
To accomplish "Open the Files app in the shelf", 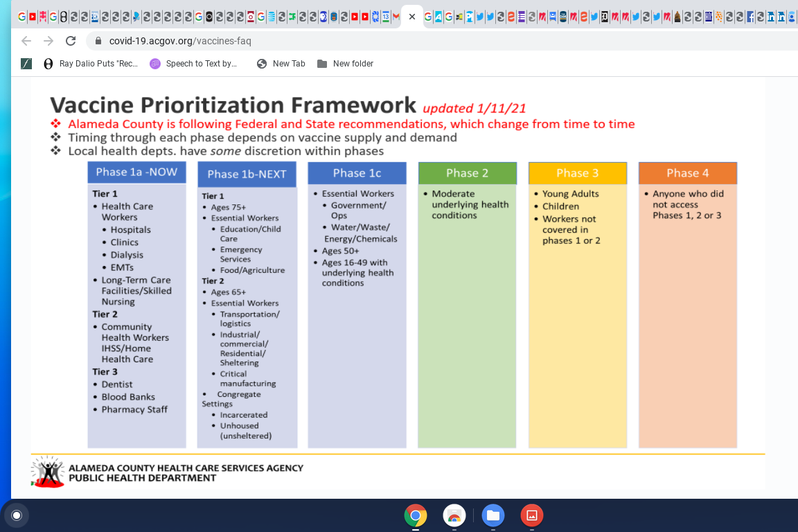I will (x=493, y=515).
